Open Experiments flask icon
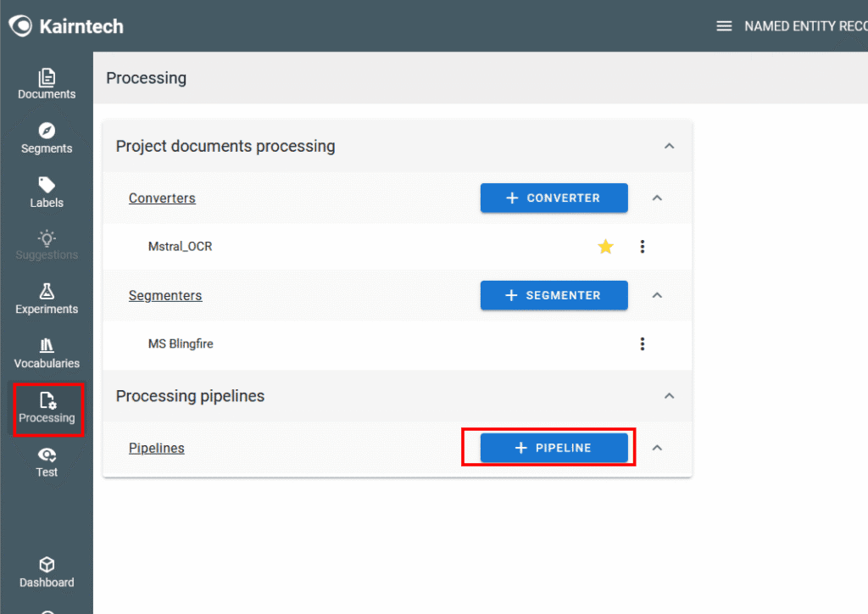The image size is (868, 614). 47,292
